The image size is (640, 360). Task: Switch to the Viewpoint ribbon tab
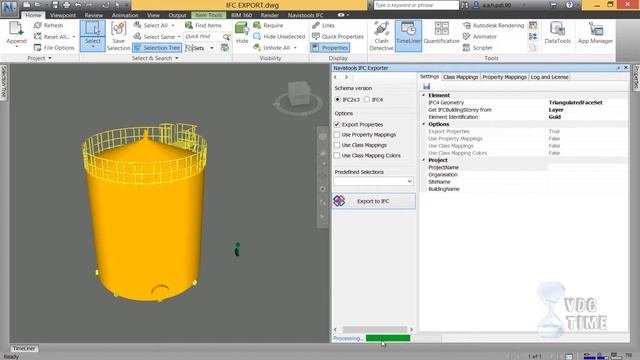point(63,15)
